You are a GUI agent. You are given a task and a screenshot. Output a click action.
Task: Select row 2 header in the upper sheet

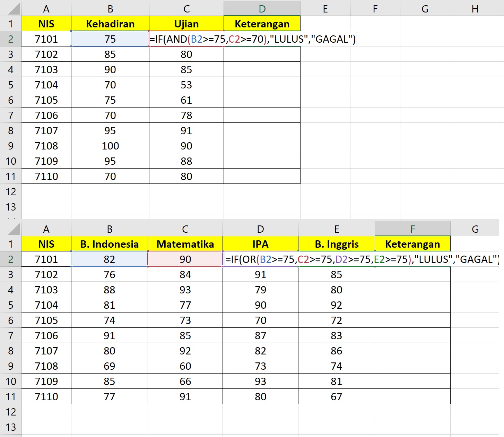pyautogui.click(x=10, y=39)
